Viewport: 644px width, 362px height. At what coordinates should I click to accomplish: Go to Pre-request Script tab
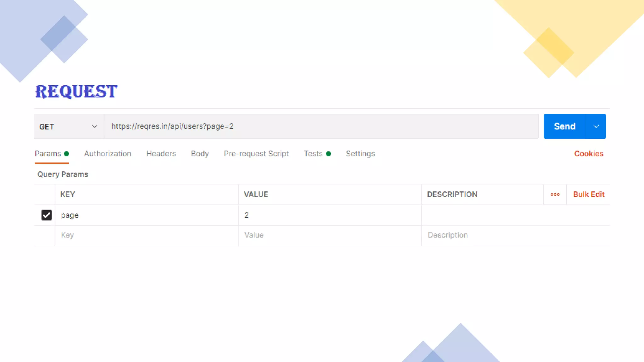point(256,154)
